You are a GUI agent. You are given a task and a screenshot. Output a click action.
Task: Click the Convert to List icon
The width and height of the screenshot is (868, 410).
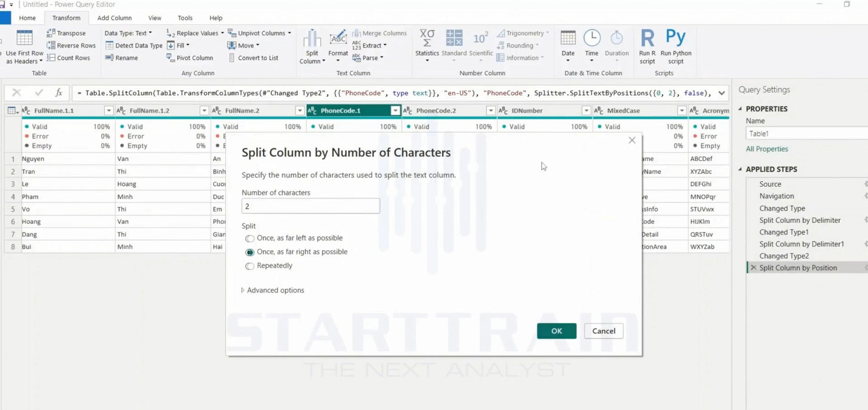(232, 58)
